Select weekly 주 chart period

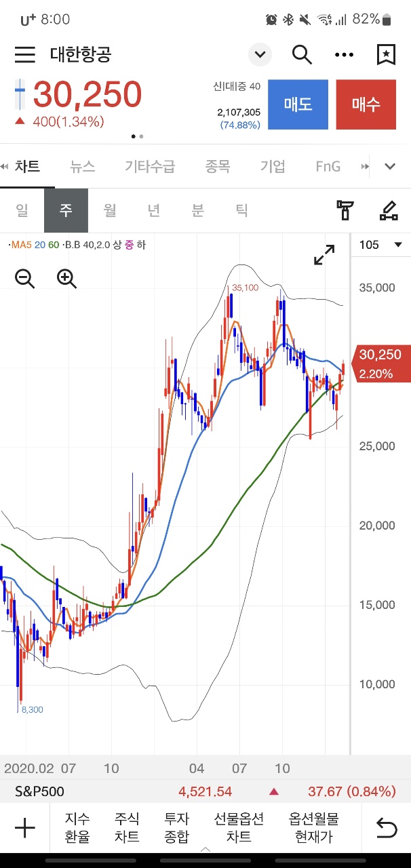click(66, 210)
